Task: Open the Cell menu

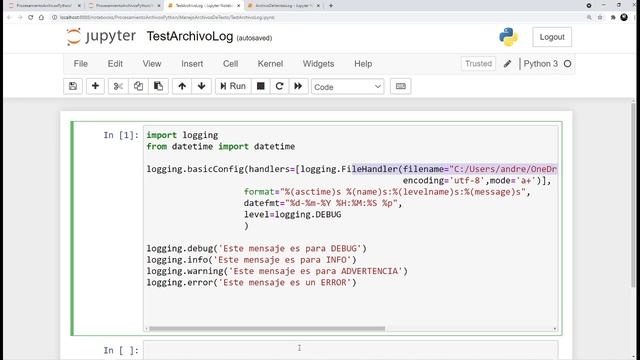Action: [230, 64]
